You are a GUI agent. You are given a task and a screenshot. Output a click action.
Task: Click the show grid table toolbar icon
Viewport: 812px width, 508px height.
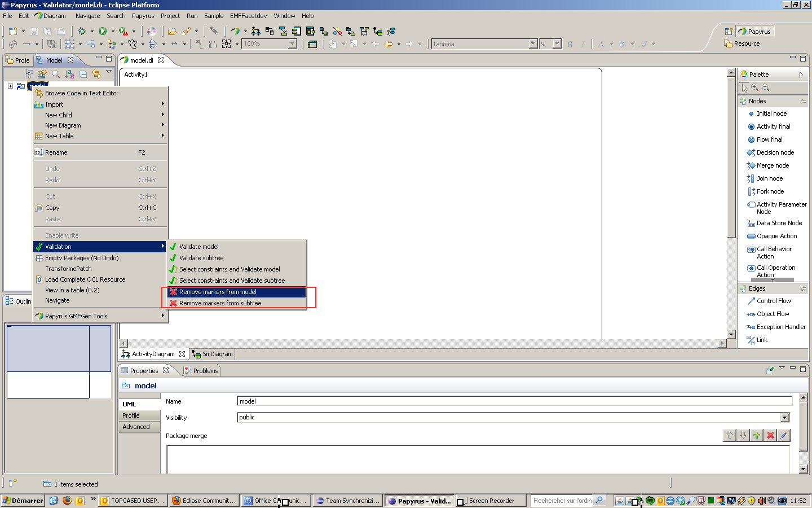[x=313, y=43]
